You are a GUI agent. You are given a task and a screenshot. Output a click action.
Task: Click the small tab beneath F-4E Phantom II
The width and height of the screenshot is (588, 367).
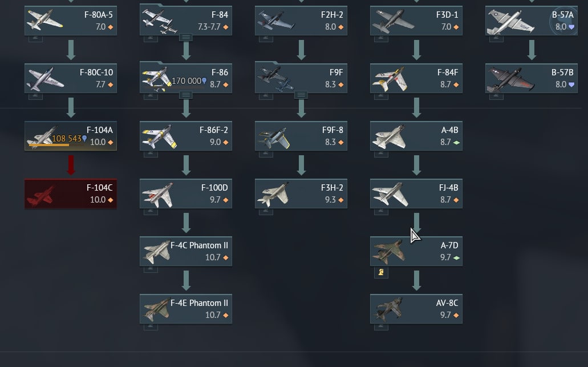click(x=151, y=327)
